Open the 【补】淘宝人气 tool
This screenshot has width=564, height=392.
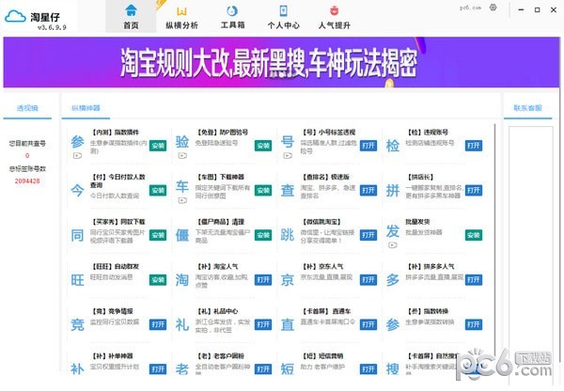263,280
